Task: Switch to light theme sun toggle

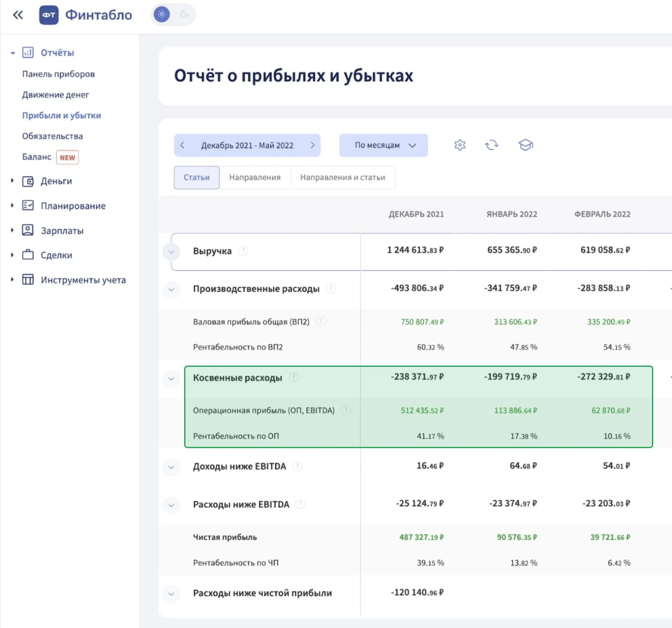Action: pyautogui.click(x=162, y=15)
